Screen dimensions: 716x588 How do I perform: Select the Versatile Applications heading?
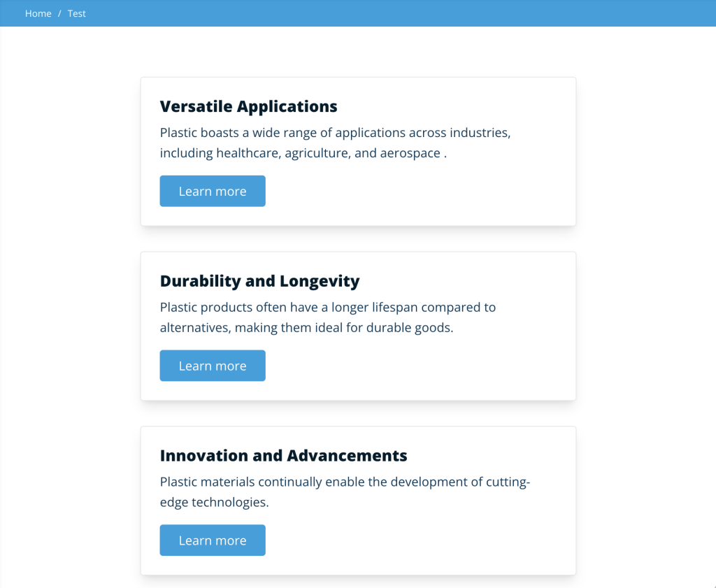(249, 106)
